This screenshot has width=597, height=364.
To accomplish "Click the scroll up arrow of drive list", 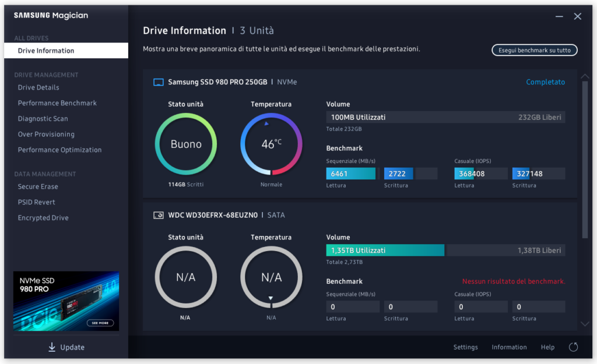I will point(585,76).
